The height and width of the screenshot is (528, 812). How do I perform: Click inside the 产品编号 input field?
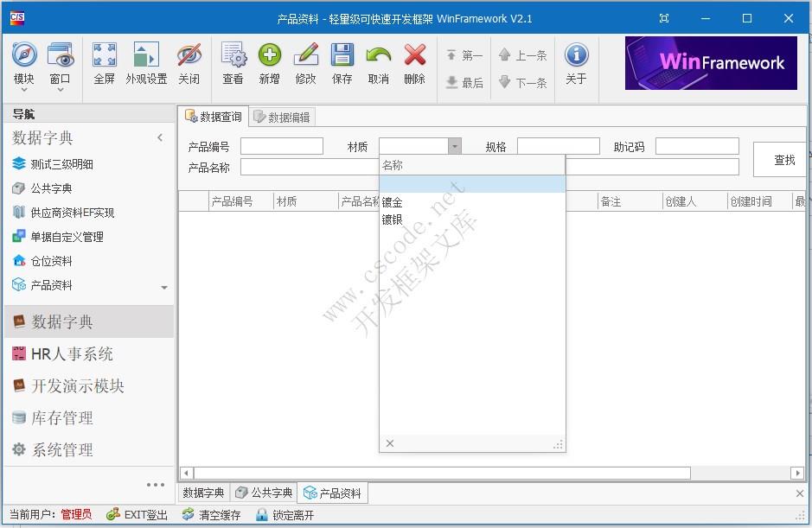coord(281,146)
